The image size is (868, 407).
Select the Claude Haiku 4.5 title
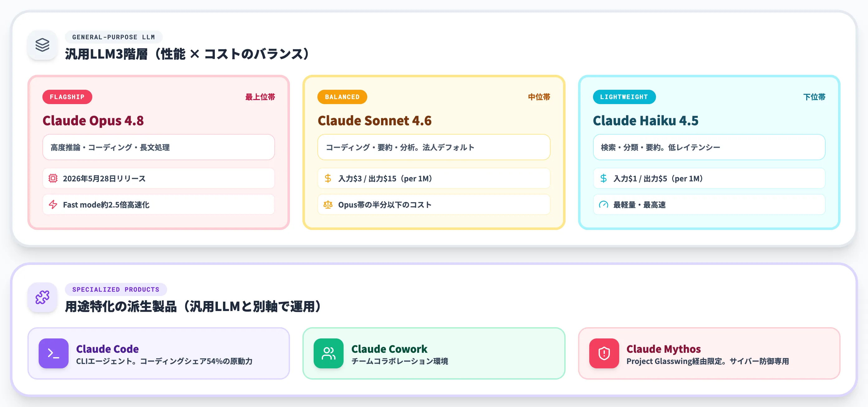click(645, 121)
